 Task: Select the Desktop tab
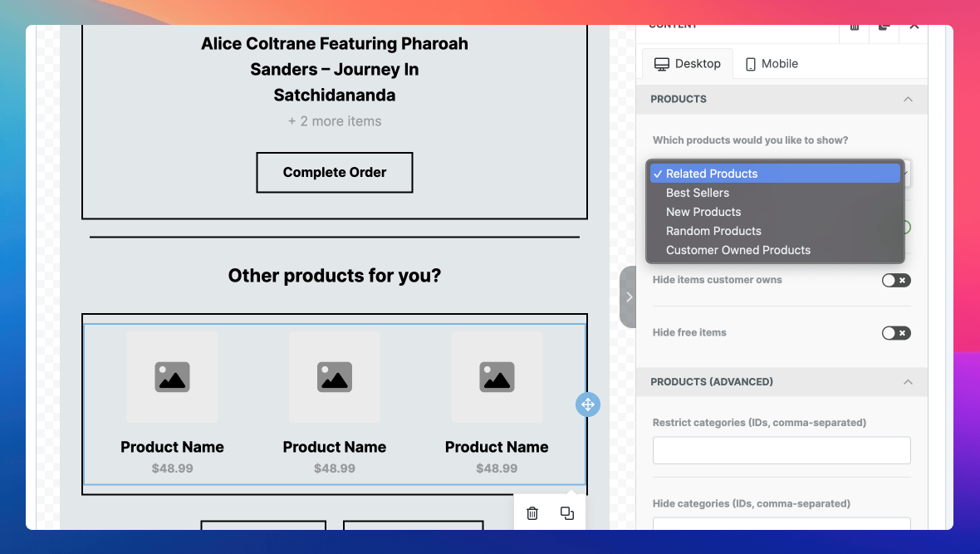[688, 63]
